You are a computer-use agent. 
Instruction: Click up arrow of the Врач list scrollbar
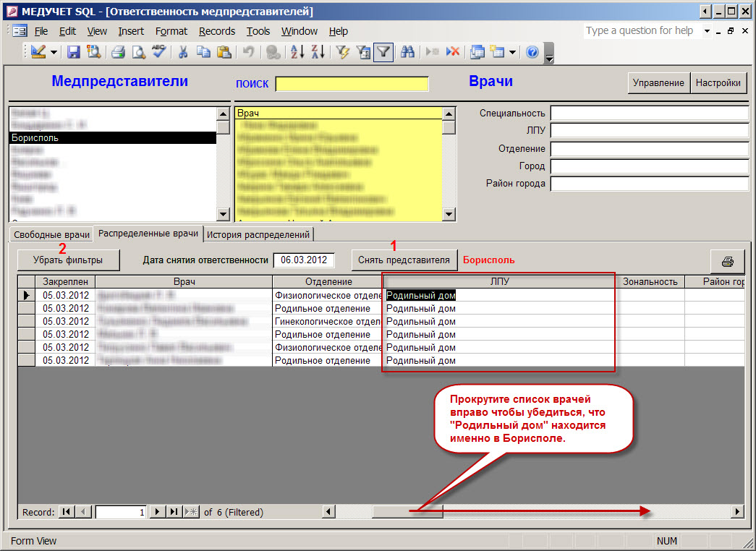click(x=449, y=114)
